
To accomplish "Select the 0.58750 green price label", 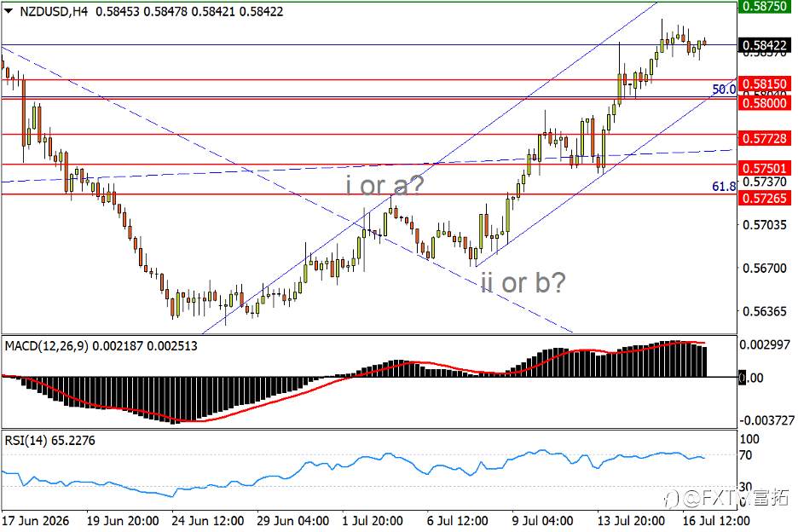I will click(x=765, y=7).
